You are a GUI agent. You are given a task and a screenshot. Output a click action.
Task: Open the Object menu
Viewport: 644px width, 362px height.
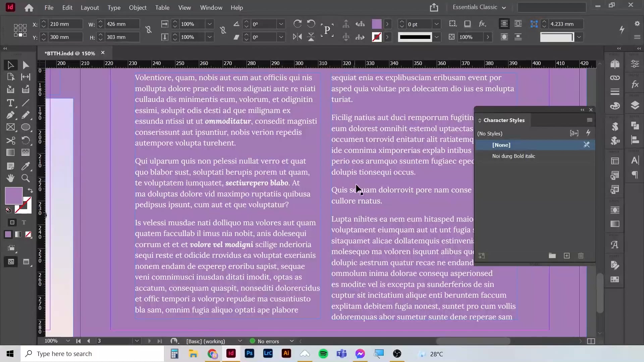138,7
